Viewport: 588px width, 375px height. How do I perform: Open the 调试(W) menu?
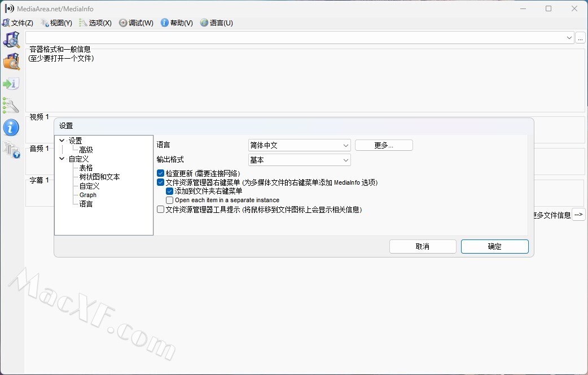click(x=136, y=23)
